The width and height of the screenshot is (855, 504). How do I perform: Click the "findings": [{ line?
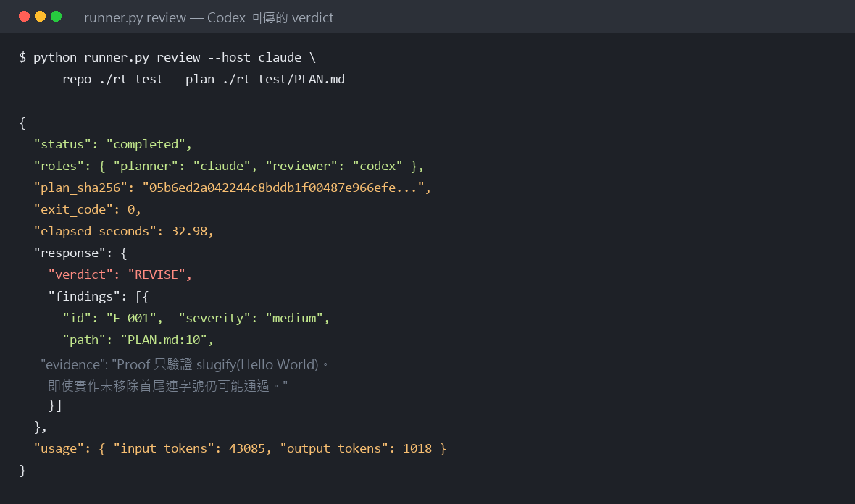[99, 296]
